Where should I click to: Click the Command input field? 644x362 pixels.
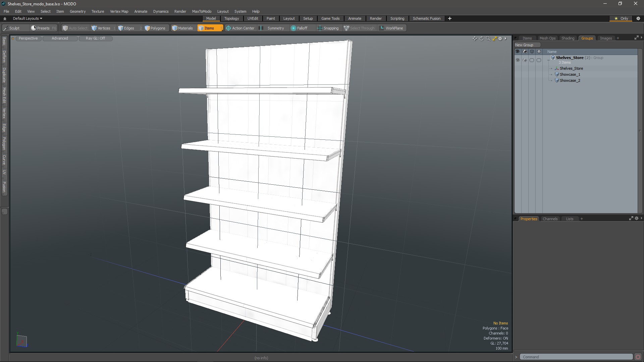pyautogui.click(x=576, y=357)
